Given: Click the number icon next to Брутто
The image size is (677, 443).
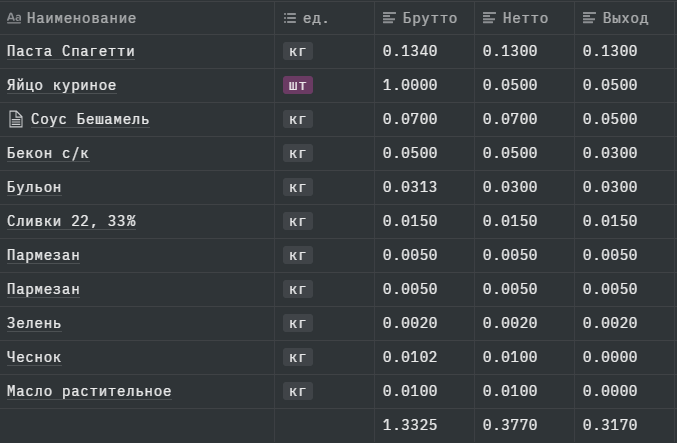Looking at the screenshot, I should [390, 18].
